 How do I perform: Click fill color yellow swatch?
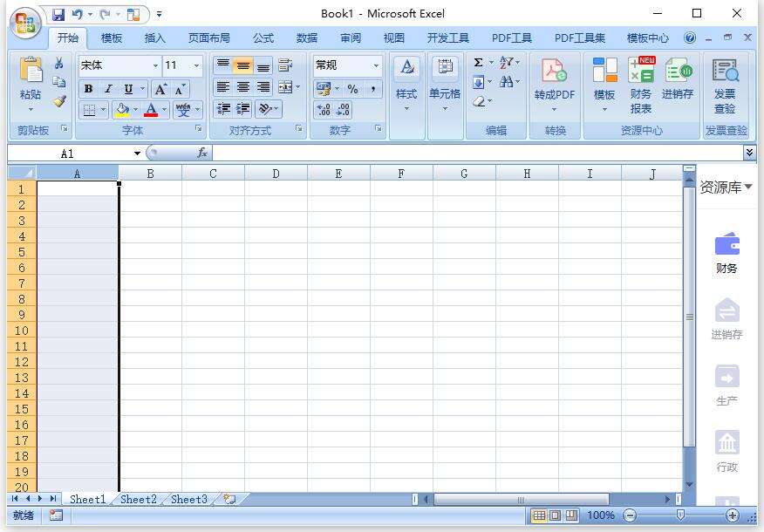(122, 110)
